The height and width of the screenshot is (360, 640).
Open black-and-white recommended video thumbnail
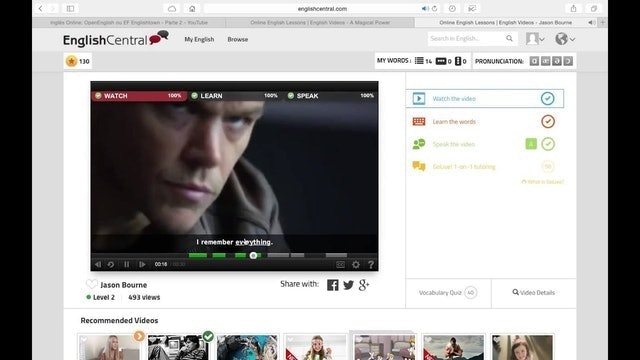tap(178, 347)
